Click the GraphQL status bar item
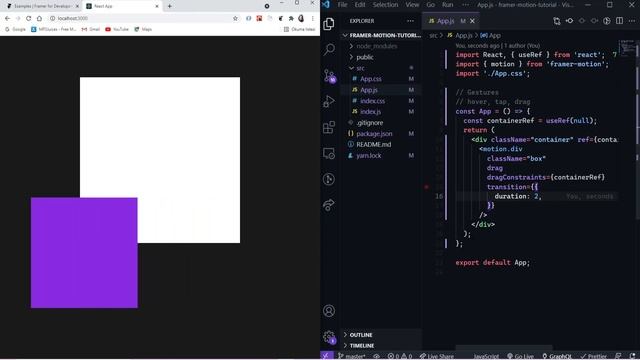 (557, 356)
